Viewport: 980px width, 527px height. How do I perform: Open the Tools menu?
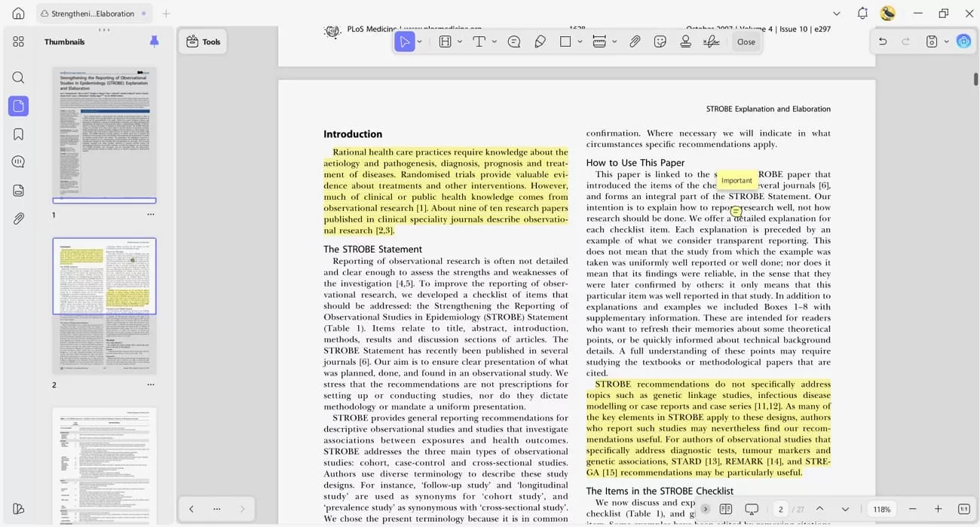(x=203, y=41)
